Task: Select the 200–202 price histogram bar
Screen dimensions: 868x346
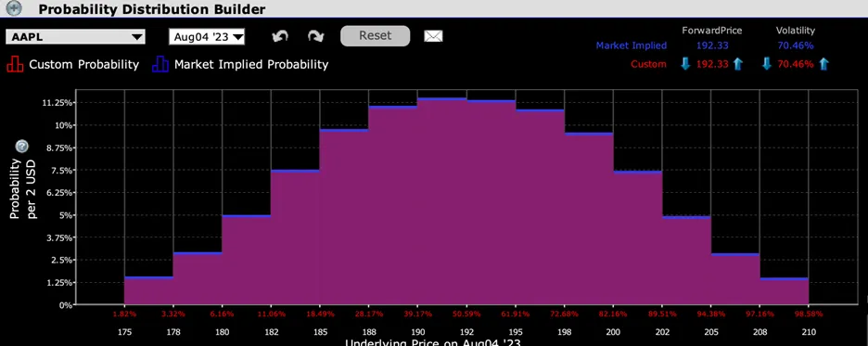Action: point(638,238)
